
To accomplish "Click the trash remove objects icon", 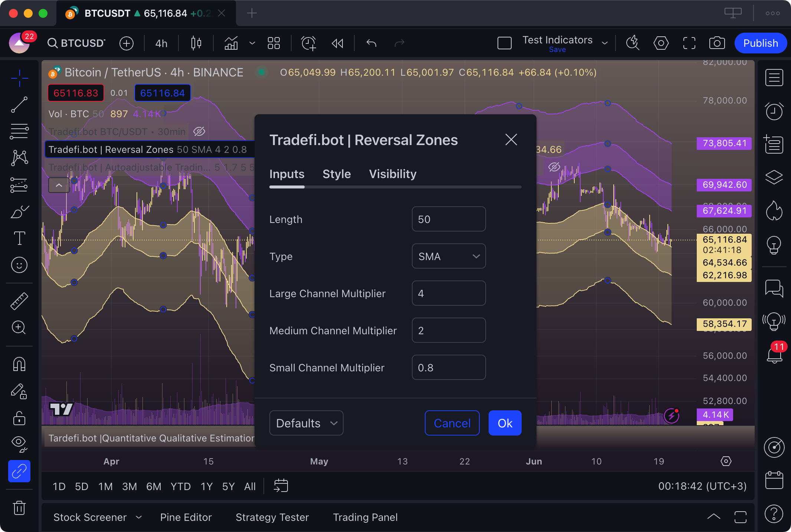I will pyautogui.click(x=19, y=508).
